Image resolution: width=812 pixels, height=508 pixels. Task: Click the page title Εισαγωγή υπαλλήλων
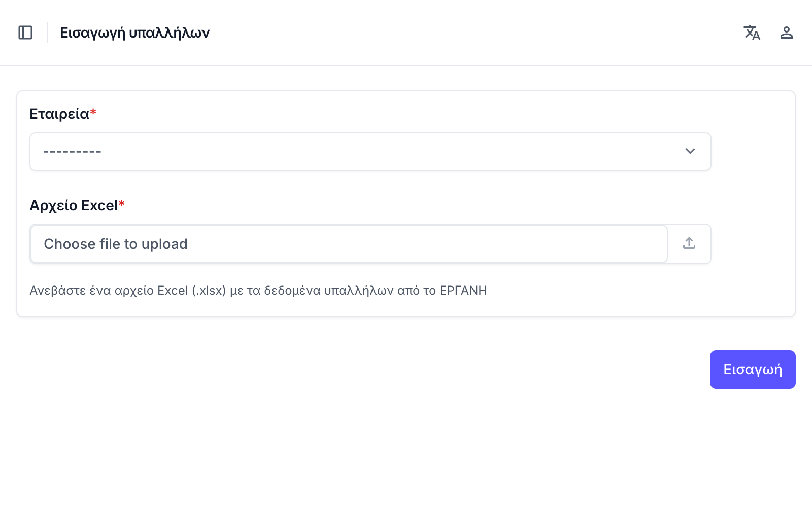tap(134, 33)
